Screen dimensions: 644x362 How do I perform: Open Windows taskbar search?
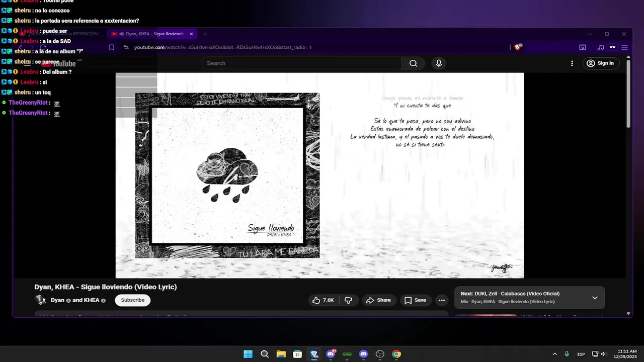pos(265,354)
